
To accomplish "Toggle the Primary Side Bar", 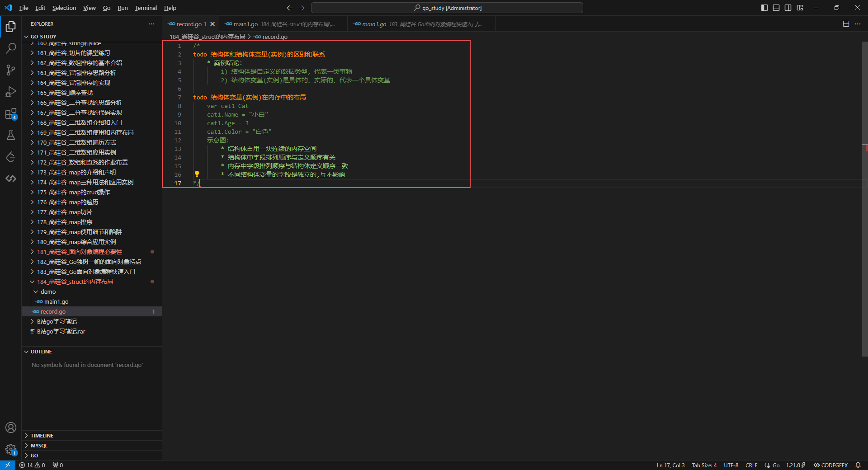I will pos(764,8).
